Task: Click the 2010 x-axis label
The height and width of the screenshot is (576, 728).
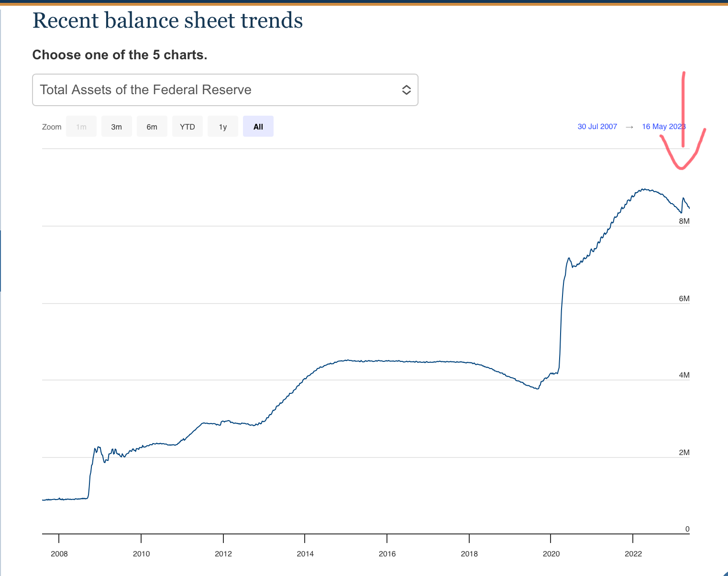Action: point(141,554)
